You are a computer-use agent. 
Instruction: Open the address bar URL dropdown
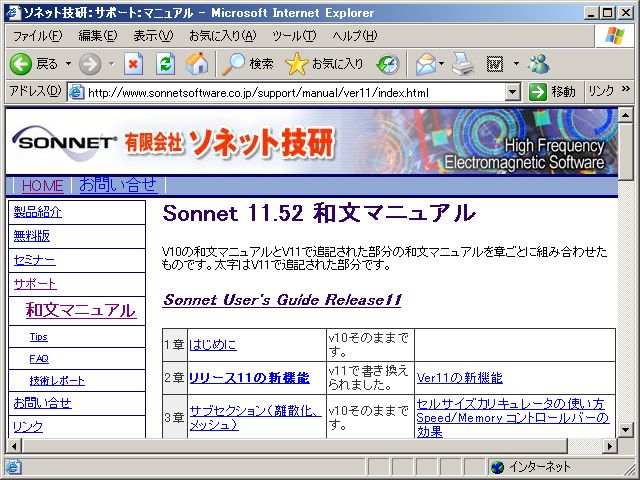513,92
